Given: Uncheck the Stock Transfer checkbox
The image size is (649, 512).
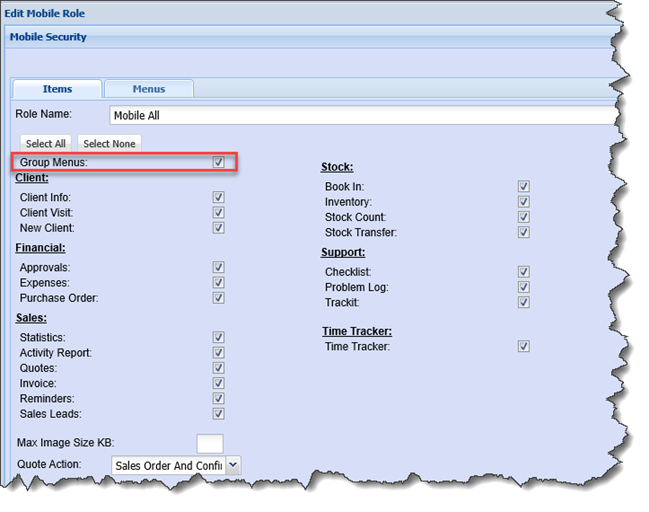Looking at the screenshot, I should point(523,232).
